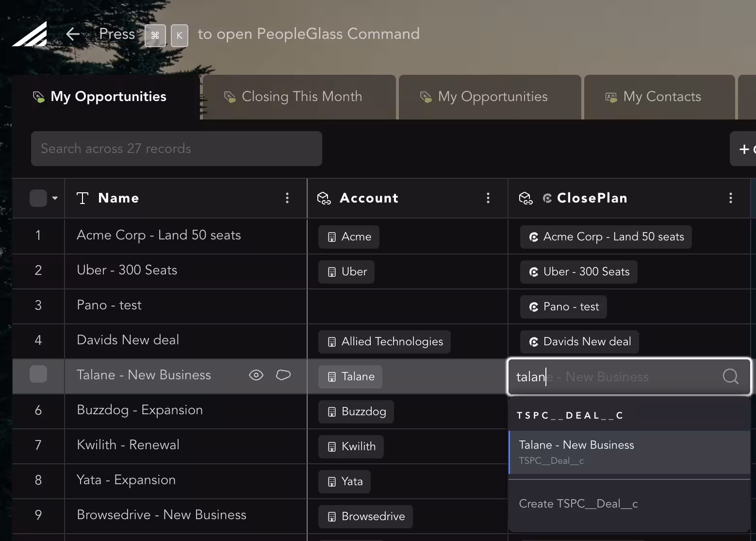Image resolution: width=756 pixels, height=541 pixels.
Task: Choose Create TSPC__Deal__c option
Action: click(630, 504)
